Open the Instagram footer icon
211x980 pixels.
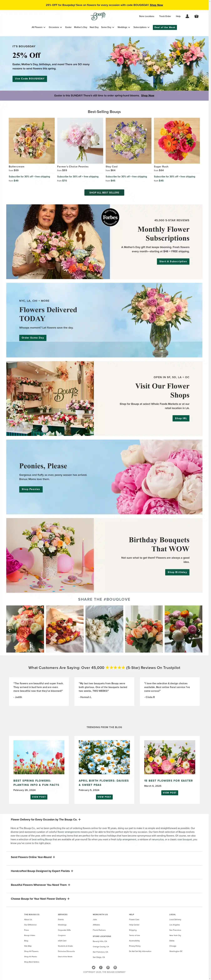(x=115, y=968)
